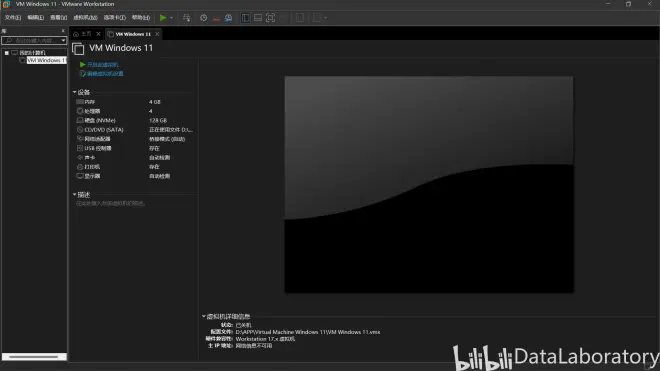This screenshot has height=371, width=660.
Task: Click the description placeholder text field
Action: (110, 203)
